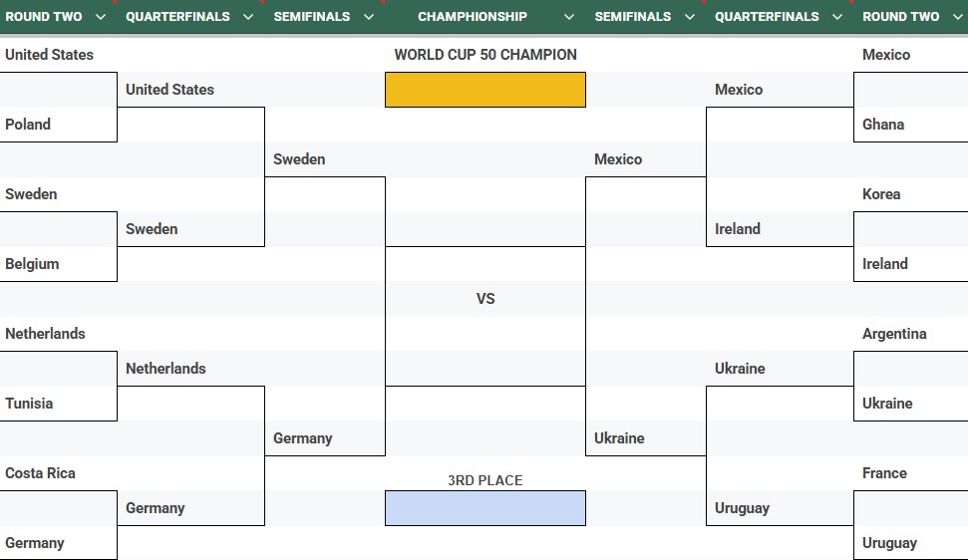Open right SEMIFINALS filter dropdown arrow
Viewport: 968px width, 560px height.
690,17
